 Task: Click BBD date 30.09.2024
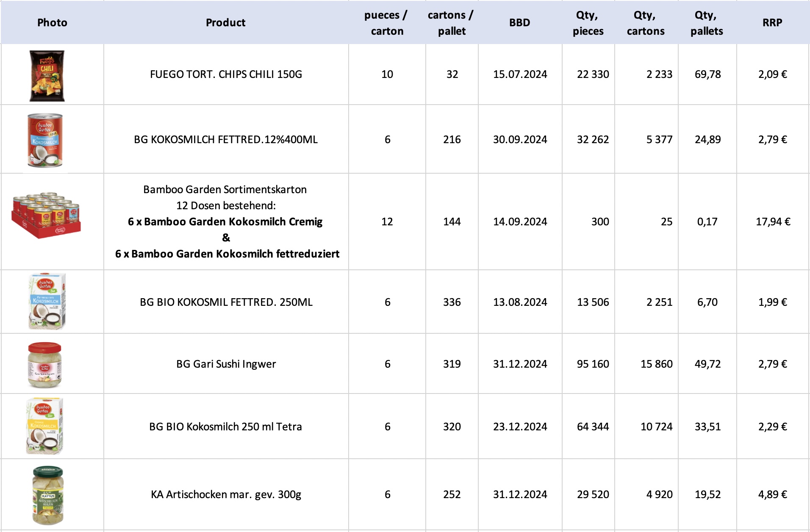[x=520, y=139]
